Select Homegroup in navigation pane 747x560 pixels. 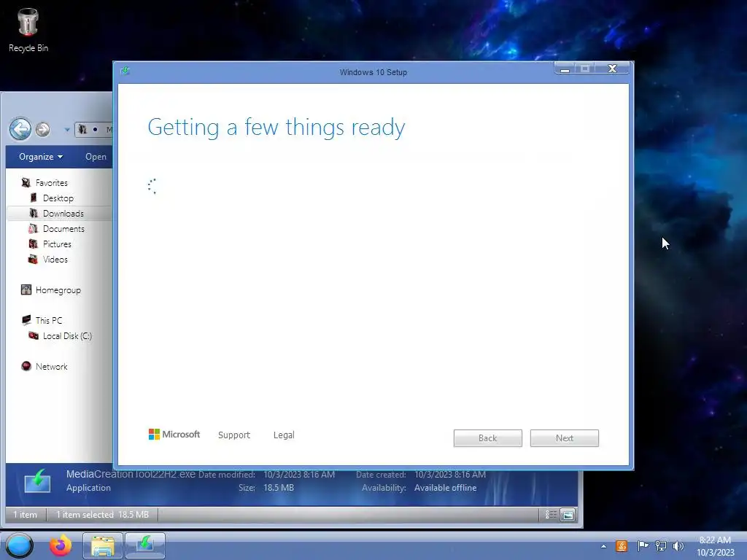[x=58, y=290]
